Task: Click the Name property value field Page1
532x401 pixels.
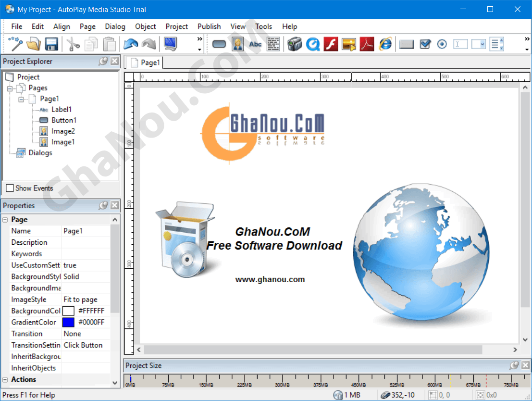Action: click(x=86, y=231)
